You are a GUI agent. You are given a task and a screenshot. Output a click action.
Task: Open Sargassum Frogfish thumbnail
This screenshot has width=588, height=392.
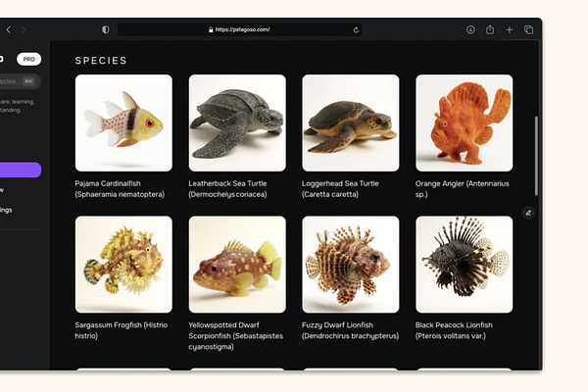[123, 265]
